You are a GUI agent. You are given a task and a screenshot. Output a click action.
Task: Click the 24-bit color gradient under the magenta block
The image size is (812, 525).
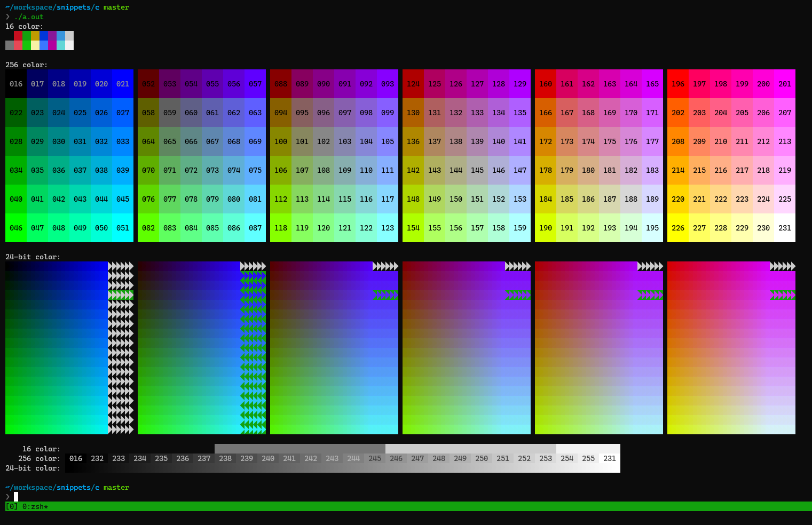click(598, 347)
